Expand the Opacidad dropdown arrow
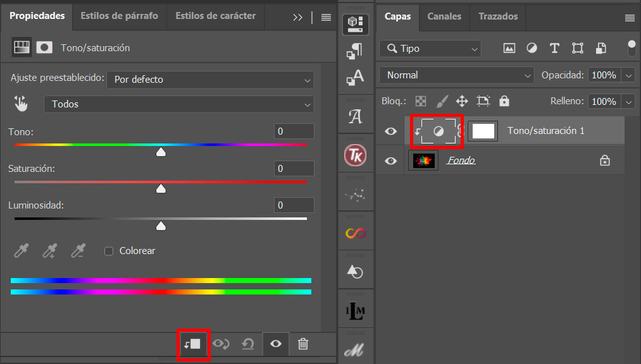This screenshot has height=364, width=641. (x=628, y=75)
